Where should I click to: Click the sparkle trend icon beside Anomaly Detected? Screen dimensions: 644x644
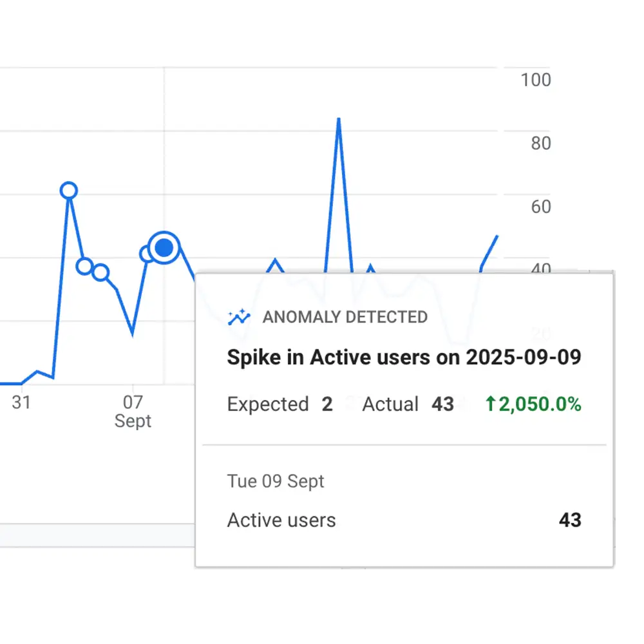pyautogui.click(x=239, y=317)
